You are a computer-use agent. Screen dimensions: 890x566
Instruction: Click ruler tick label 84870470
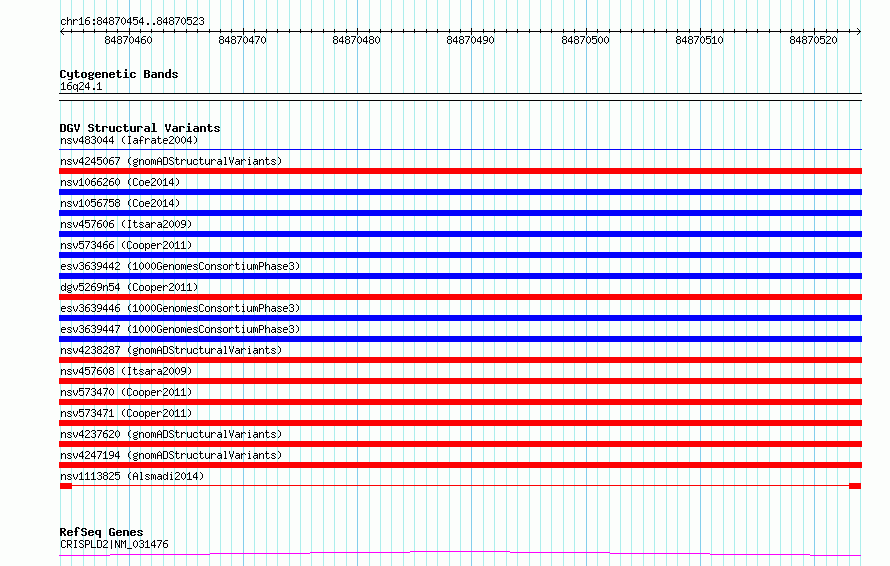pyautogui.click(x=242, y=40)
